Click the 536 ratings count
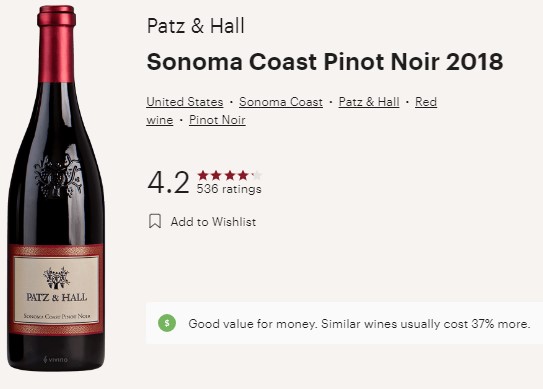The height and width of the screenshot is (389, 543). tap(229, 189)
